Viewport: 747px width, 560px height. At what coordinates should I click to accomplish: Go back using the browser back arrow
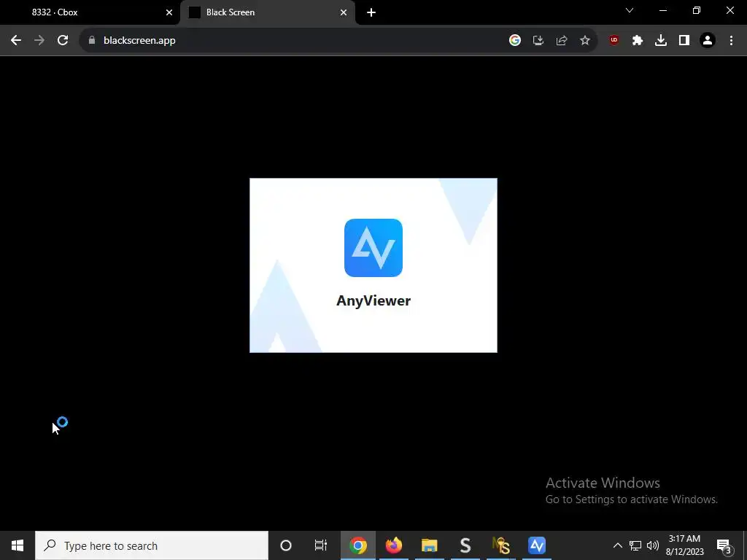(x=16, y=41)
